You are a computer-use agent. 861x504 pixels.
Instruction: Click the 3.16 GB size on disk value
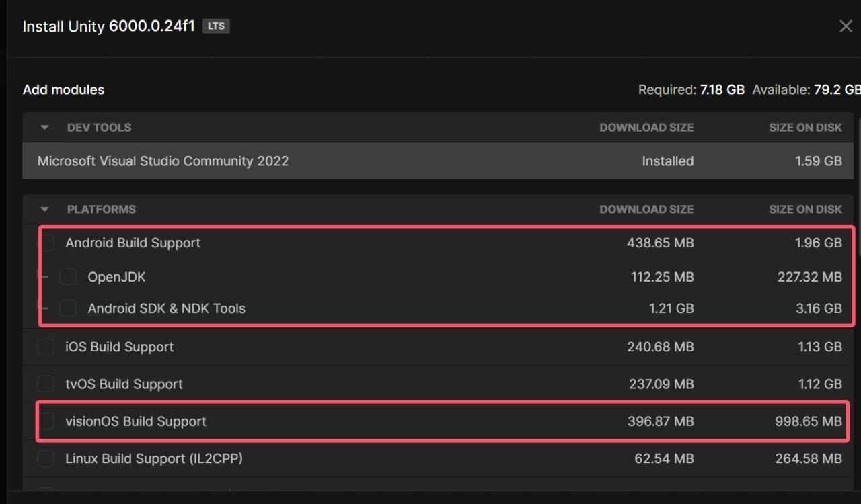point(818,308)
